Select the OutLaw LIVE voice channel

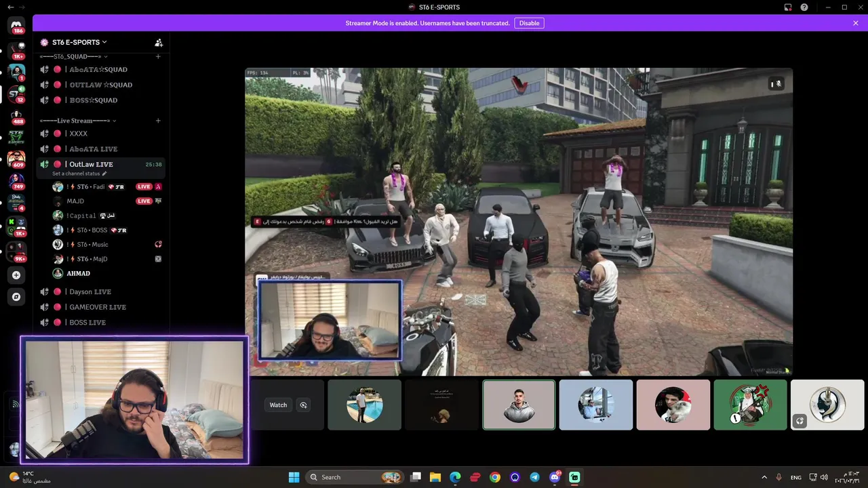point(100,164)
